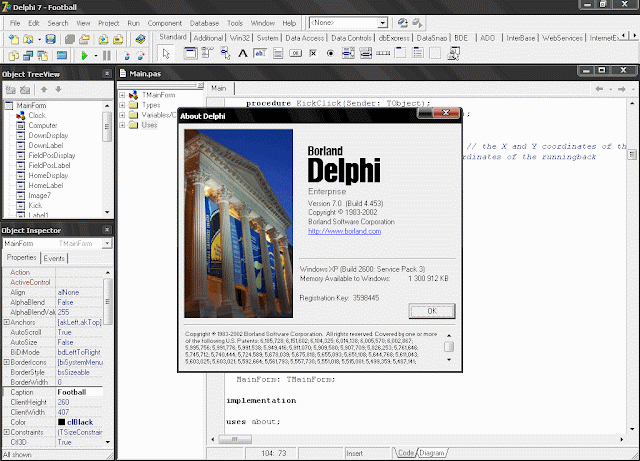Click move up arrow in Object TreeView
Screen dimensions: 640x461
tap(44, 89)
